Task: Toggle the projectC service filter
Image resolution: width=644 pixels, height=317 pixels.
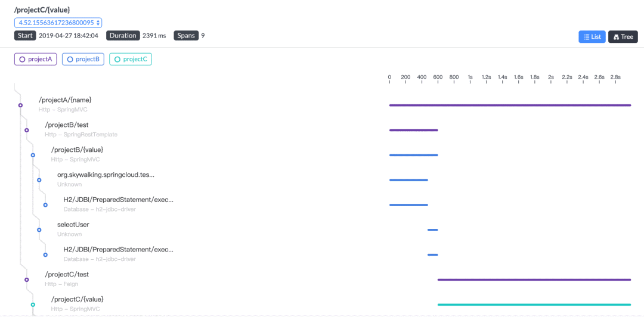Action: click(130, 59)
